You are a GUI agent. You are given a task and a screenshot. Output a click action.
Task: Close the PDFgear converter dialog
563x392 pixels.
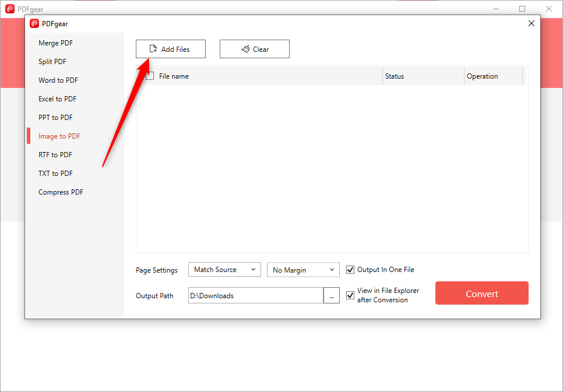point(532,23)
